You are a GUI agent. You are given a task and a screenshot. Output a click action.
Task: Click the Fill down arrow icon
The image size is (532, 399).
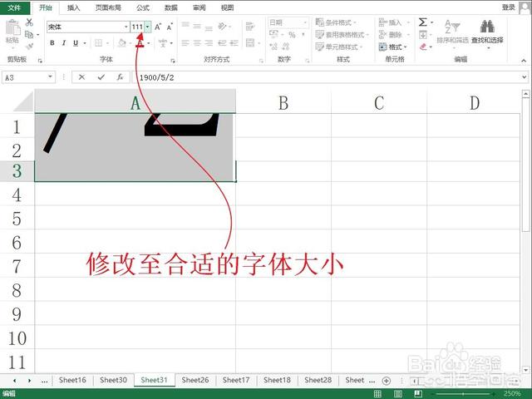pos(423,35)
